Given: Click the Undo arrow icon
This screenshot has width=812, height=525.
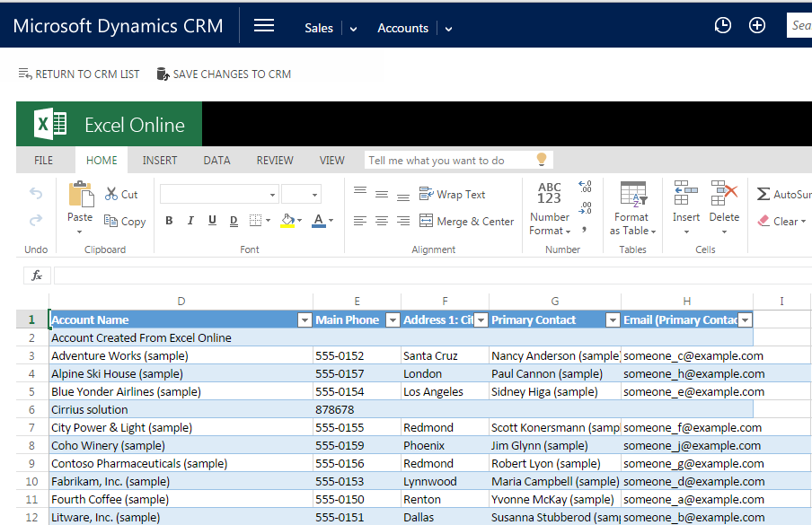Looking at the screenshot, I should pyautogui.click(x=36, y=194).
